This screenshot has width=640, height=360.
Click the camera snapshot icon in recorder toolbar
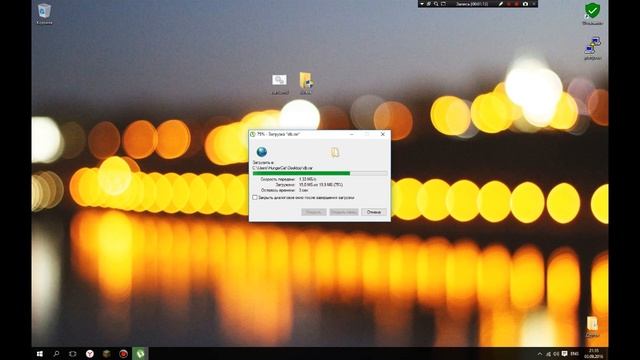(525, 4)
